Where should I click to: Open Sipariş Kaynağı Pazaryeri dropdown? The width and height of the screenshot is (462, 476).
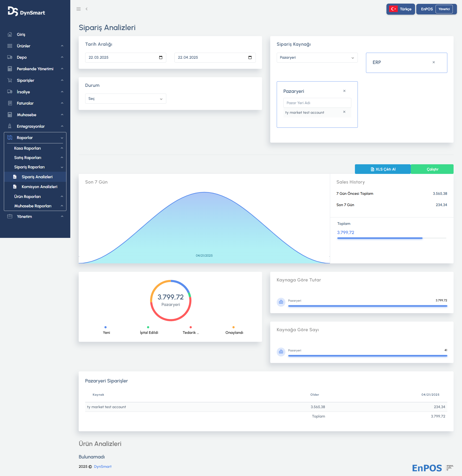point(317,58)
